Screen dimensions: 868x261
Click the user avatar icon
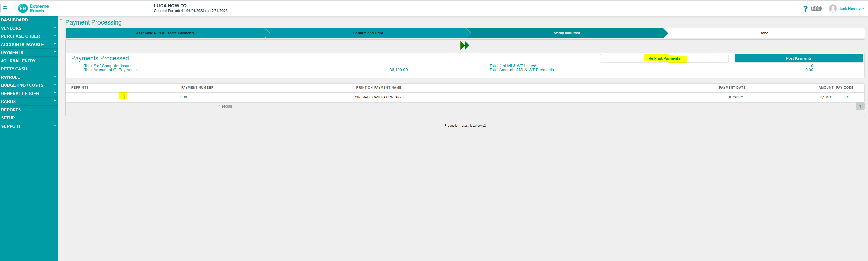point(833,9)
